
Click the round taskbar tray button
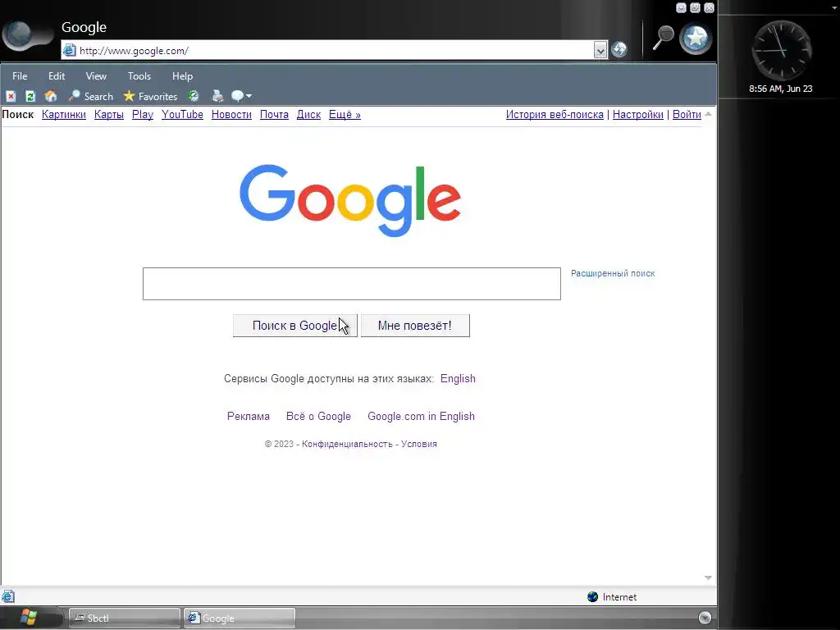coord(705,618)
